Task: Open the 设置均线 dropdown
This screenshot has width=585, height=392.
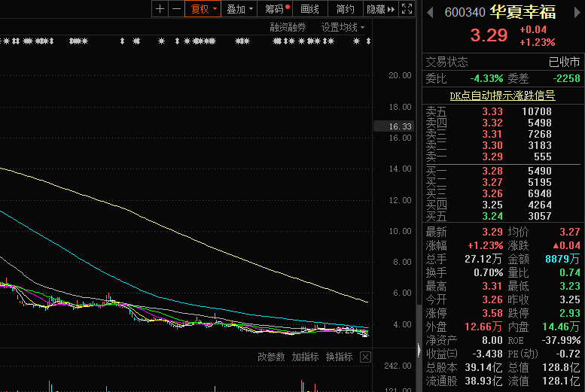Action: pyautogui.click(x=343, y=27)
